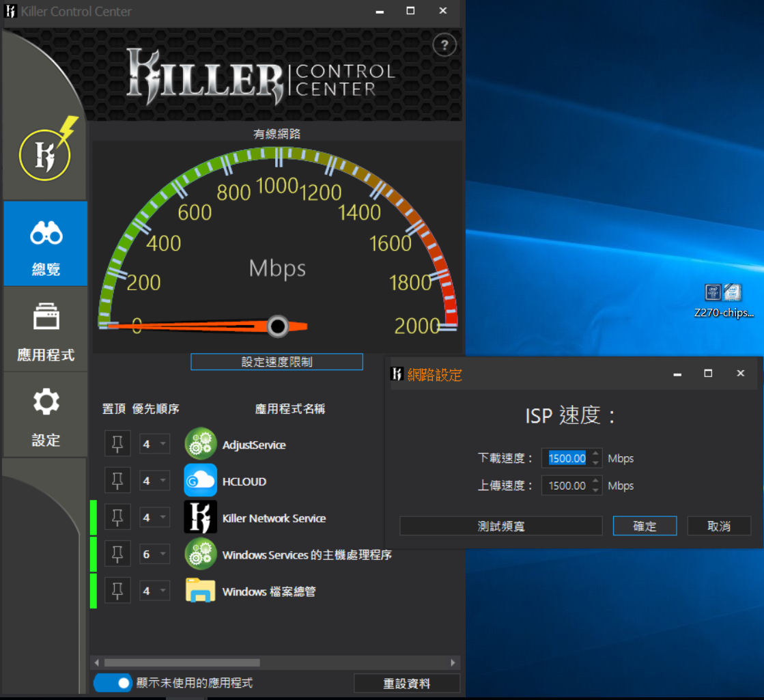Click the 設定速度限制 button
Screen dimensions: 764x700
[x=277, y=362]
